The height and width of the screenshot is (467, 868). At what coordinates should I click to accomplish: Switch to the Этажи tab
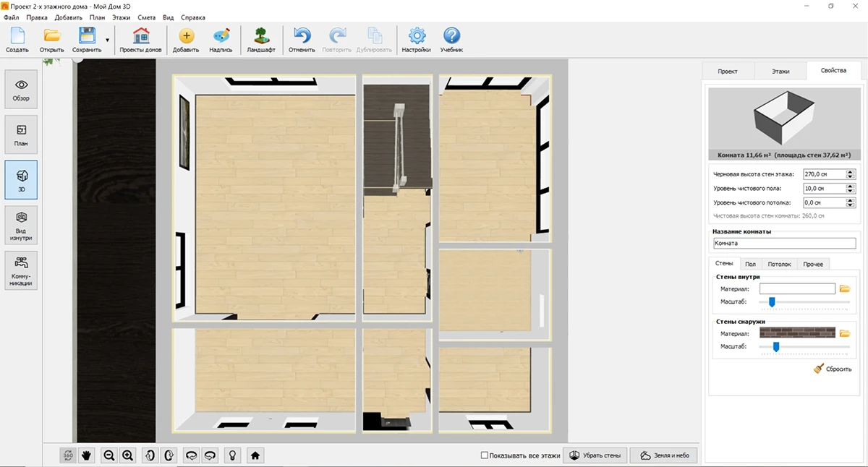(x=780, y=72)
